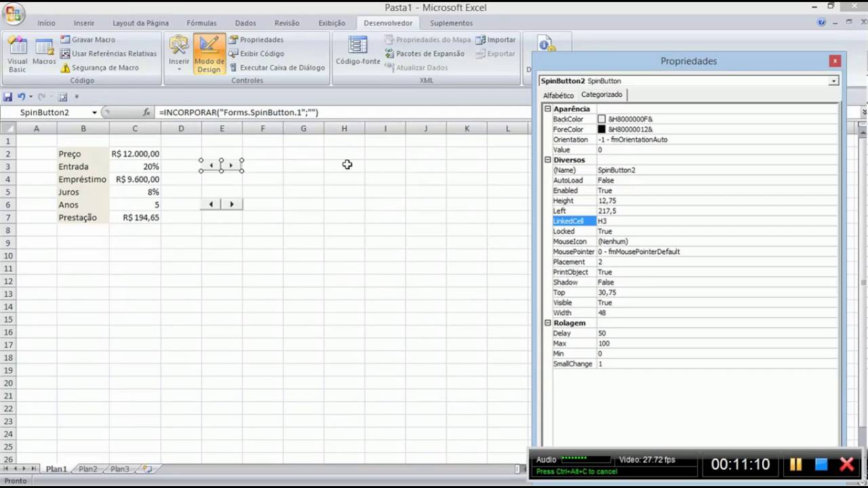Image resolution: width=868 pixels, height=488 pixels.
Task: Click Exibir Código
Action: click(256, 54)
